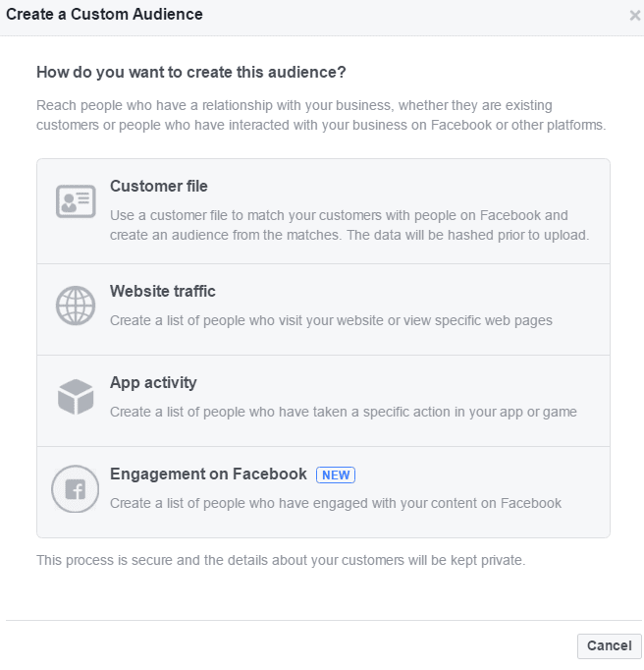The width and height of the screenshot is (644, 670).
Task: Click the 'Reach people who have a relationship' paragraph
Action: pyautogui.click(x=320, y=115)
